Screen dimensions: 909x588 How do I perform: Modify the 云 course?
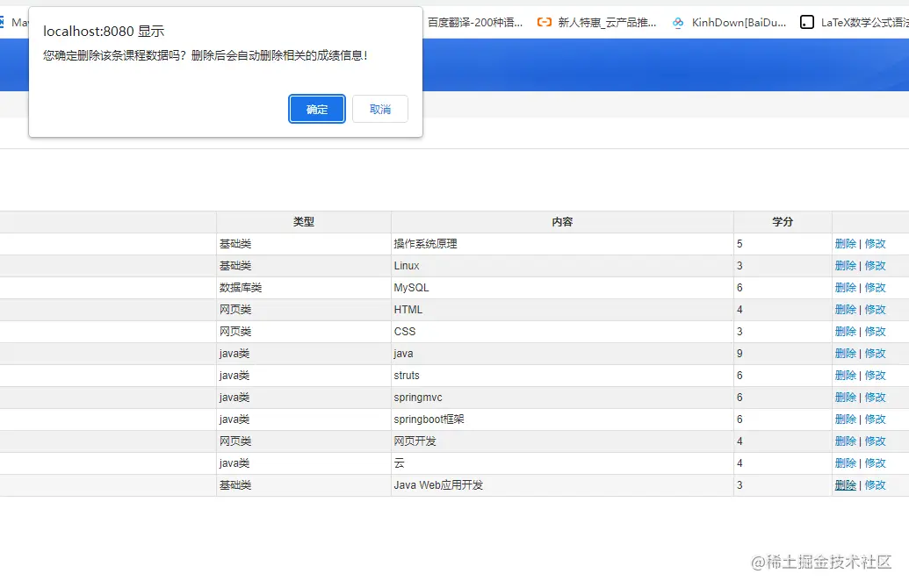(875, 463)
